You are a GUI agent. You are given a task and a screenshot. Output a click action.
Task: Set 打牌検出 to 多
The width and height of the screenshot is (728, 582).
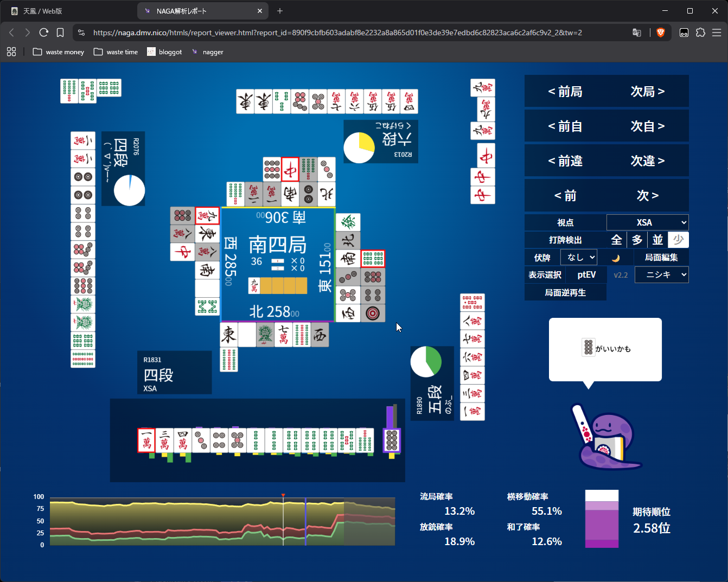[637, 240]
